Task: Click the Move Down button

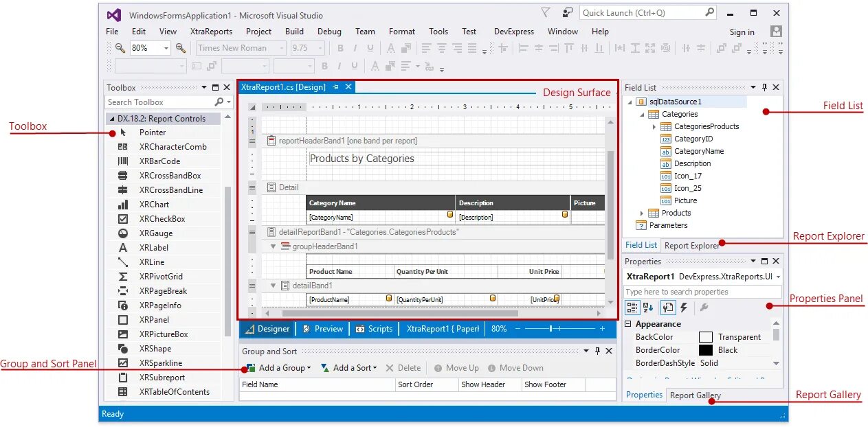Action: coord(515,368)
